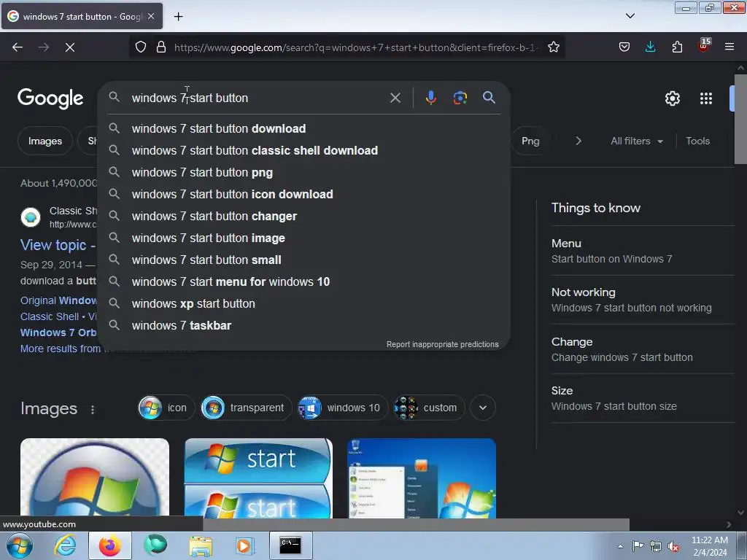Open Google quick settings gear
The width and height of the screenshot is (747, 560).
pyautogui.click(x=672, y=98)
